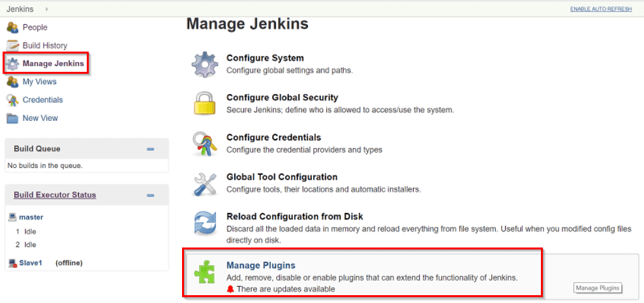Collapse the Build Queue panel
Viewport: 644px width, 303px height.
click(x=150, y=150)
